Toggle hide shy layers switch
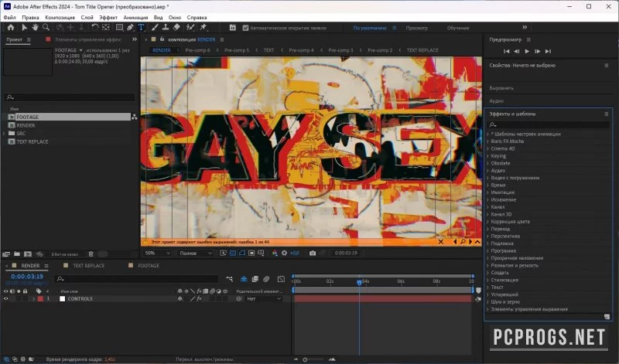The image size is (619, 364). pos(244,279)
